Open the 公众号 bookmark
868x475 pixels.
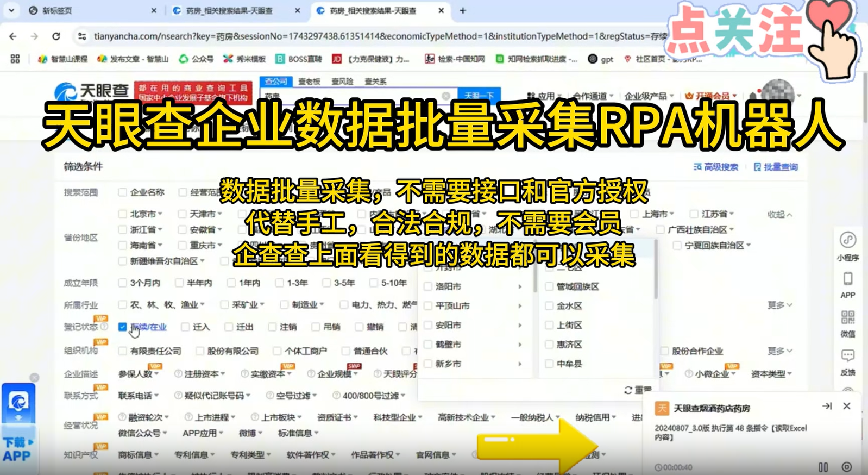click(x=196, y=59)
